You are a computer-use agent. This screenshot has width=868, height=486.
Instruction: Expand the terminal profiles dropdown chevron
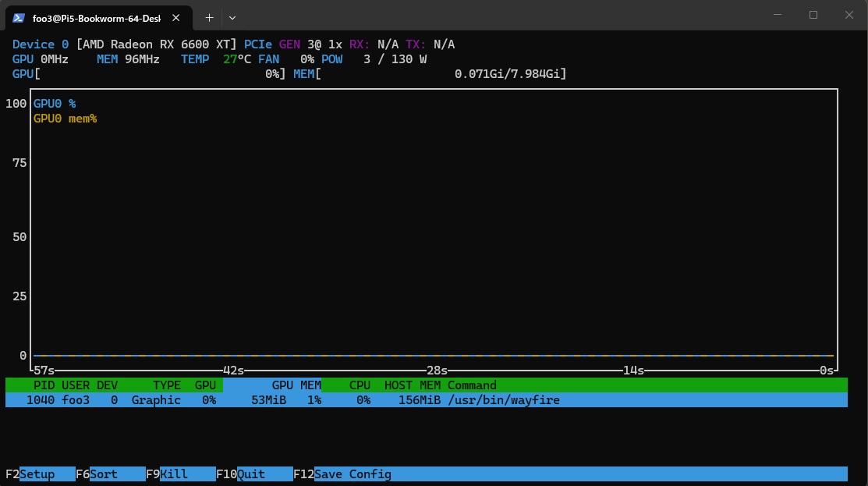[232, 17]
